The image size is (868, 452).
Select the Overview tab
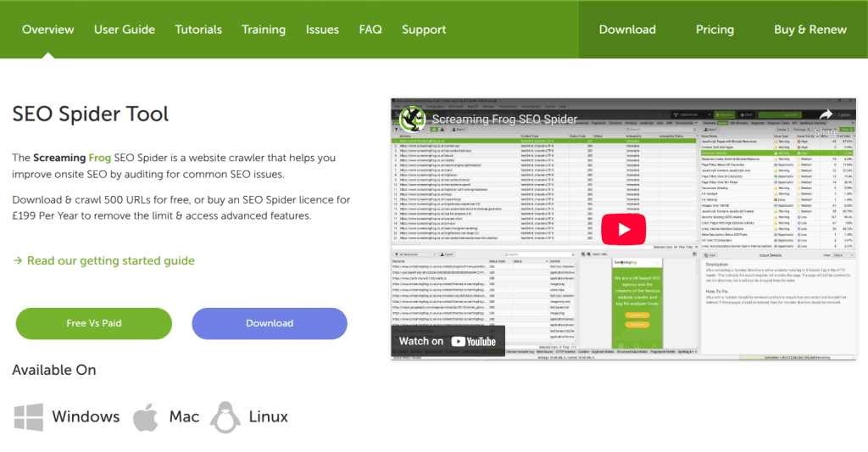48,30
